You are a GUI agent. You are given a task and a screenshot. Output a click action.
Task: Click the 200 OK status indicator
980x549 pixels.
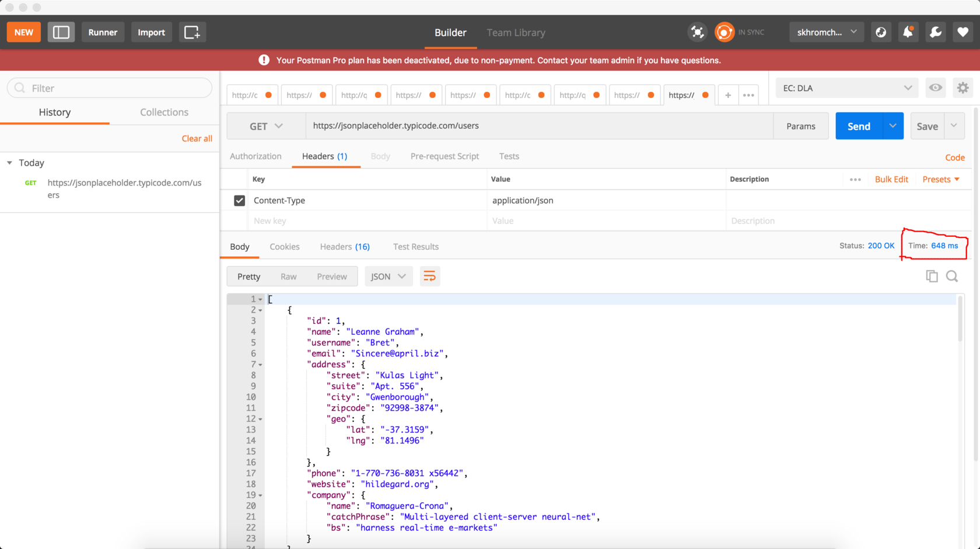pyautogui.click(x=881, y=246)
